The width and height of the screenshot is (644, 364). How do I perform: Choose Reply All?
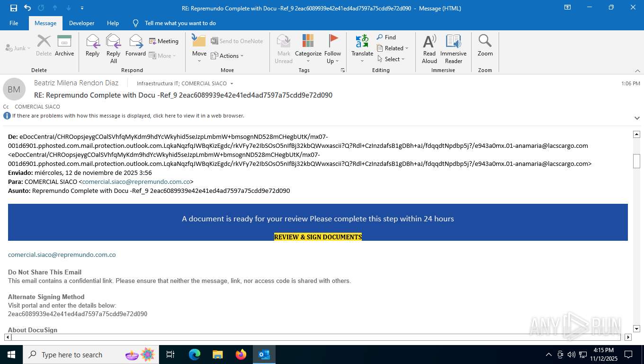pos(114,49)
